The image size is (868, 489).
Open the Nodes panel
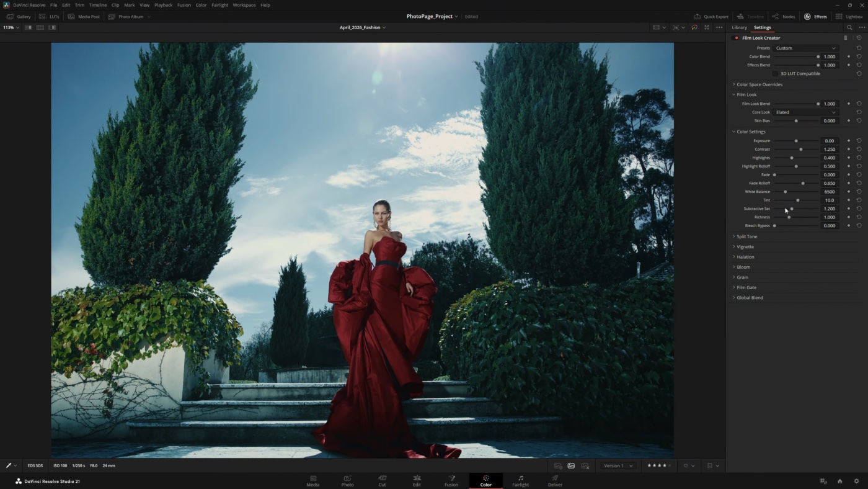point(784,17)
